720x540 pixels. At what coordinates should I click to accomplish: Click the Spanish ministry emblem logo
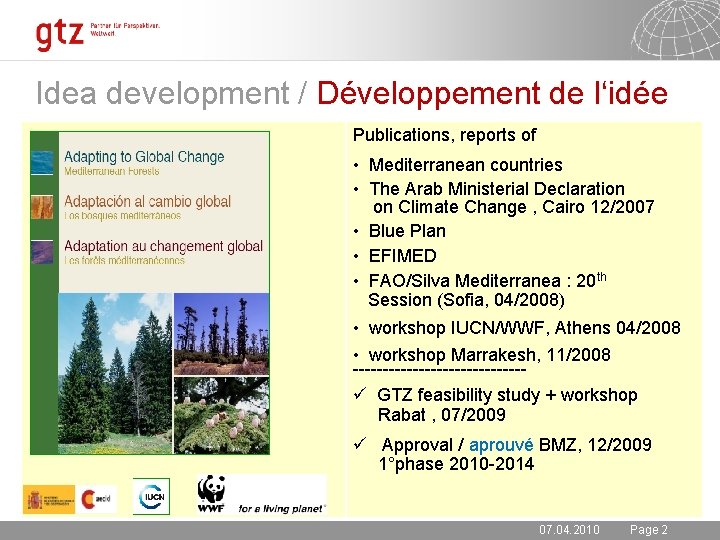[49, 499]
